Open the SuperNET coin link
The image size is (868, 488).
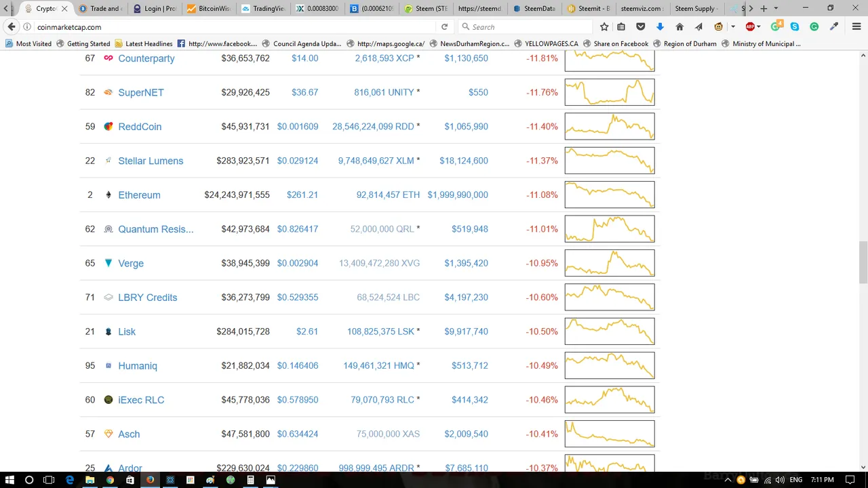coord(140,92)
